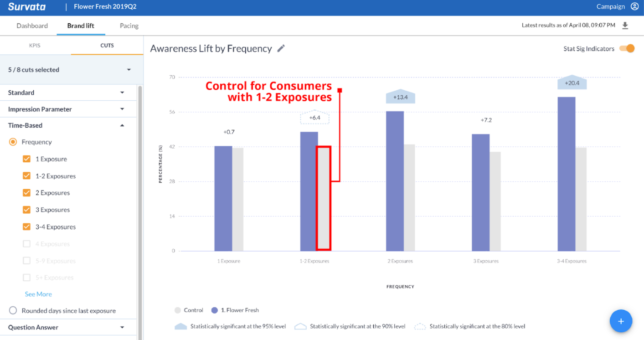Click the blue plus floating button
Image resolution: width=644 pixels, height=340 pixels.
621,321
